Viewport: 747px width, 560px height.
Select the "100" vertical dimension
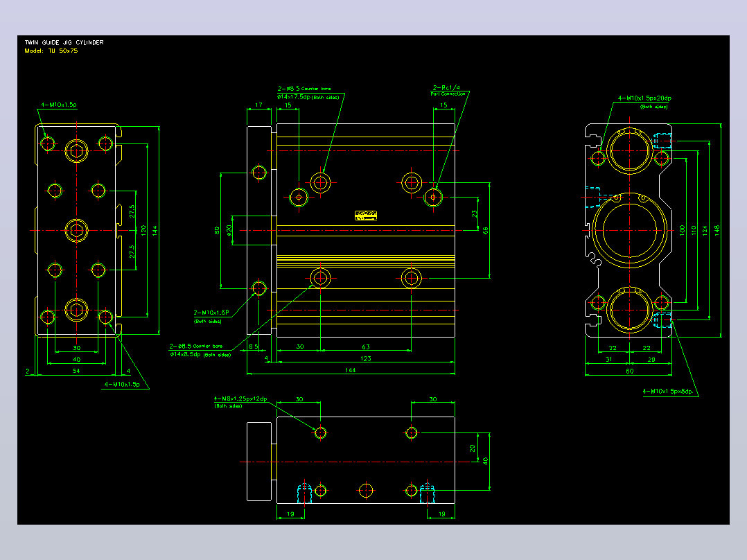pyautogui.click(x=682, y=231)
